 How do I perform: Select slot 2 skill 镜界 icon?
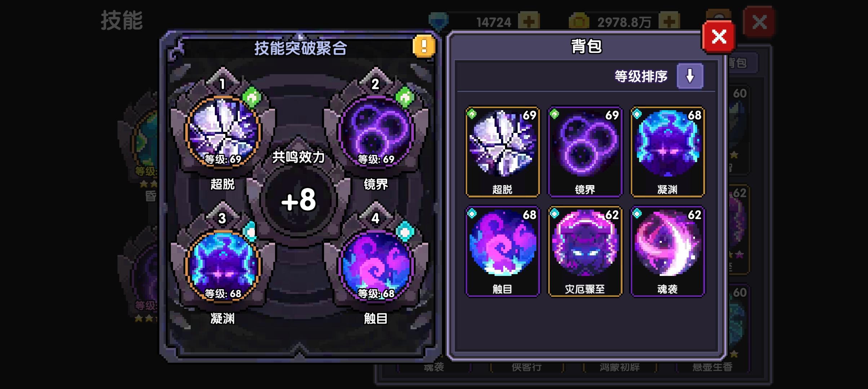[x=376, y=132]
